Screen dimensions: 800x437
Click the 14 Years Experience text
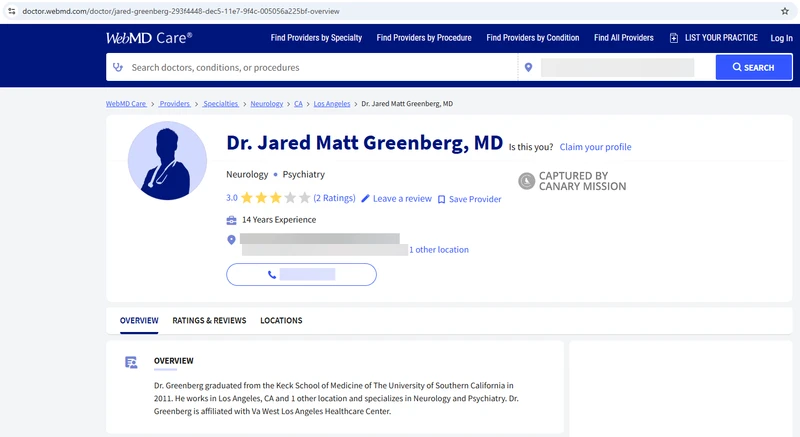coord(279,220)
